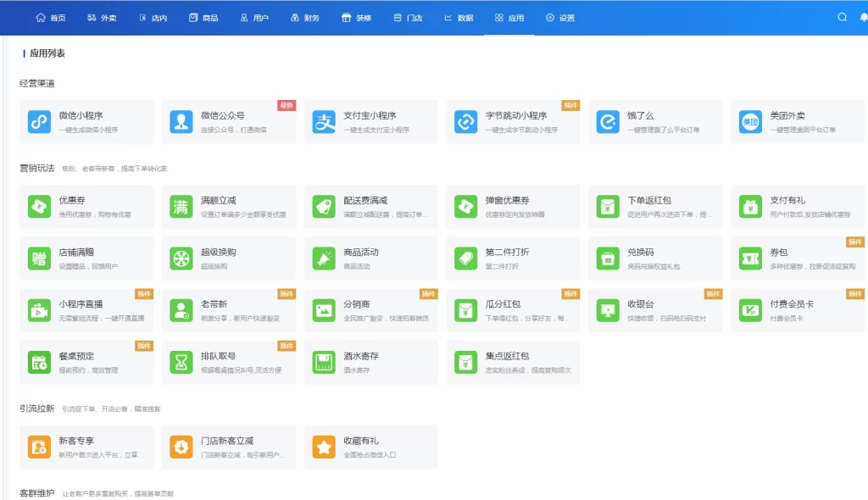Switch to the 财务 menu

point(305,18)
